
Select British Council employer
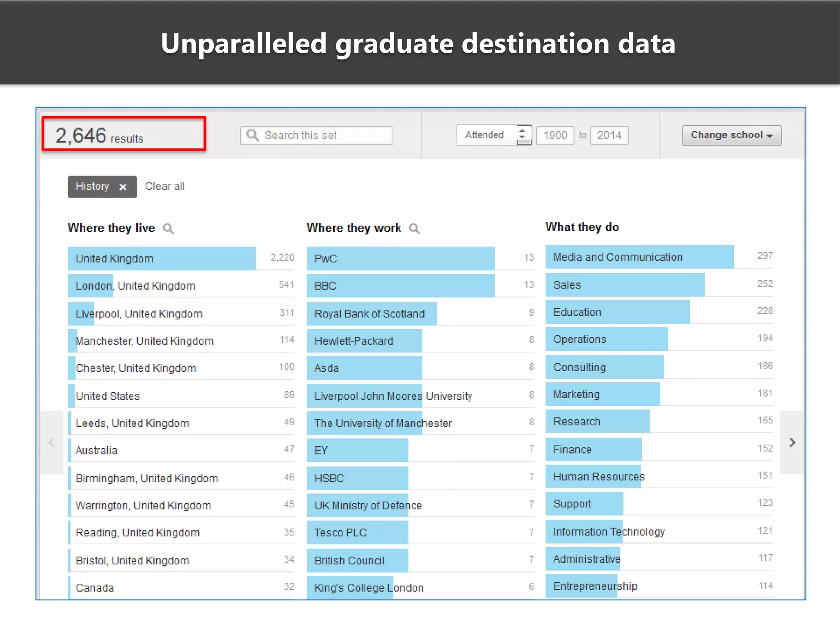tap(420, 560)
